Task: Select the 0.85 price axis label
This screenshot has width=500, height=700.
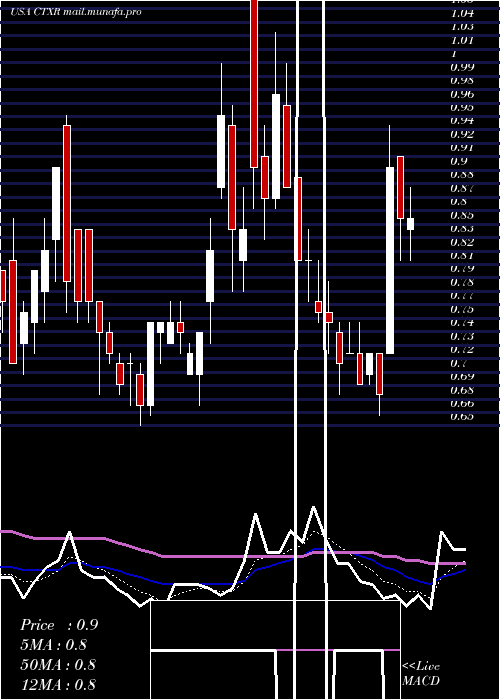Action: pos(462,215)
